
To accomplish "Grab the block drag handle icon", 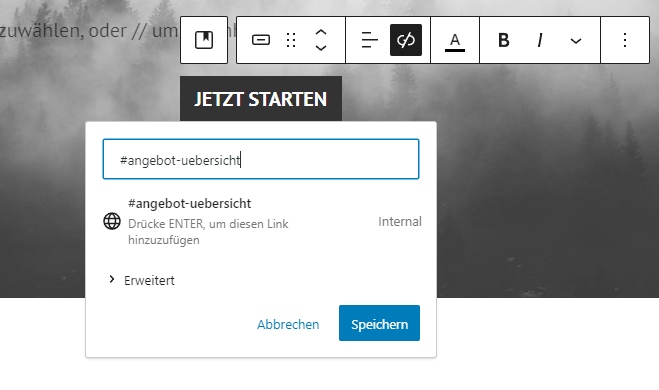I will point(291,40).
